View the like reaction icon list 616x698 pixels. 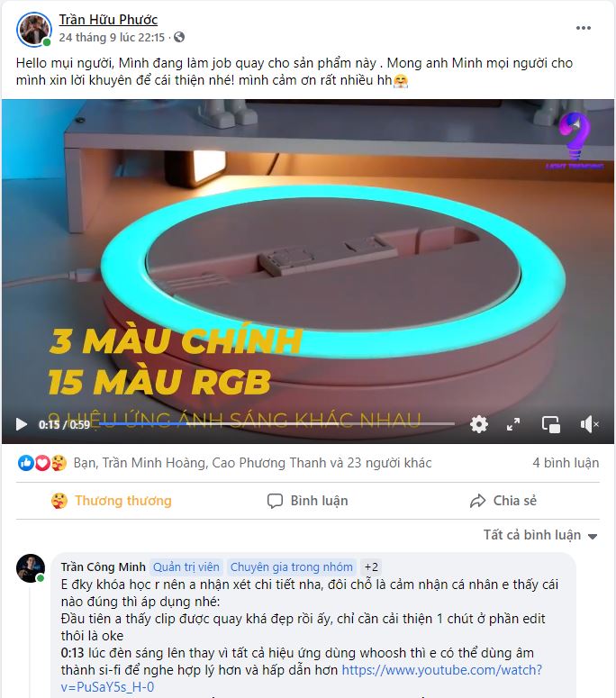coord(25,463)
